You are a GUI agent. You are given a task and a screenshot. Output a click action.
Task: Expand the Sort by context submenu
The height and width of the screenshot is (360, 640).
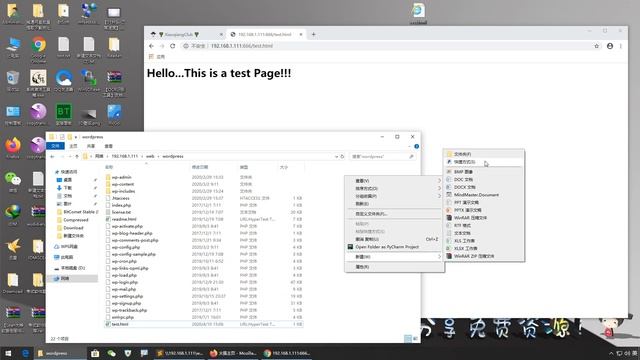(x=394, y=189)
